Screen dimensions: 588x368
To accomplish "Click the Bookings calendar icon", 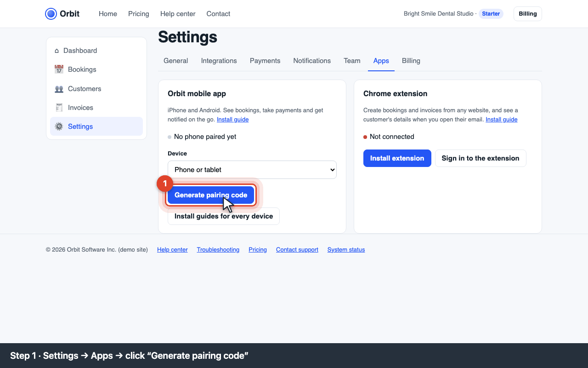I will (x=59, y=69).
